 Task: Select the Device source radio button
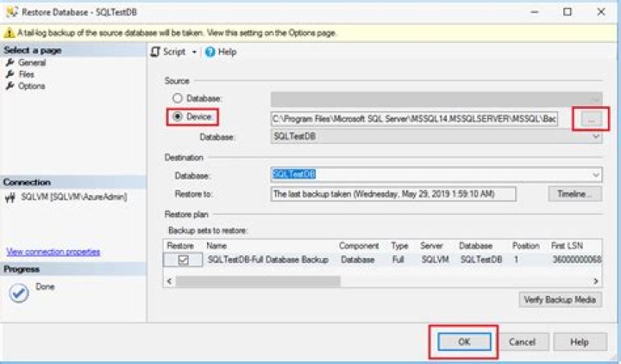click(179, 117)
